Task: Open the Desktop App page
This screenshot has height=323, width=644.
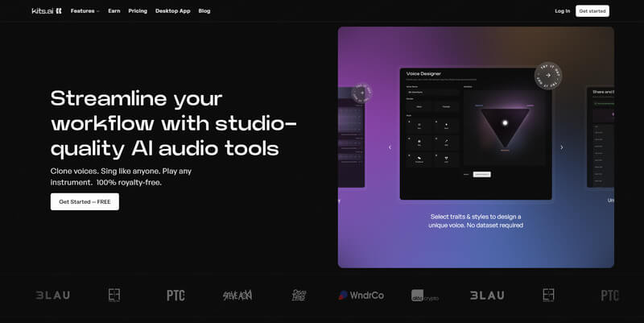Action: click(172, 11)
